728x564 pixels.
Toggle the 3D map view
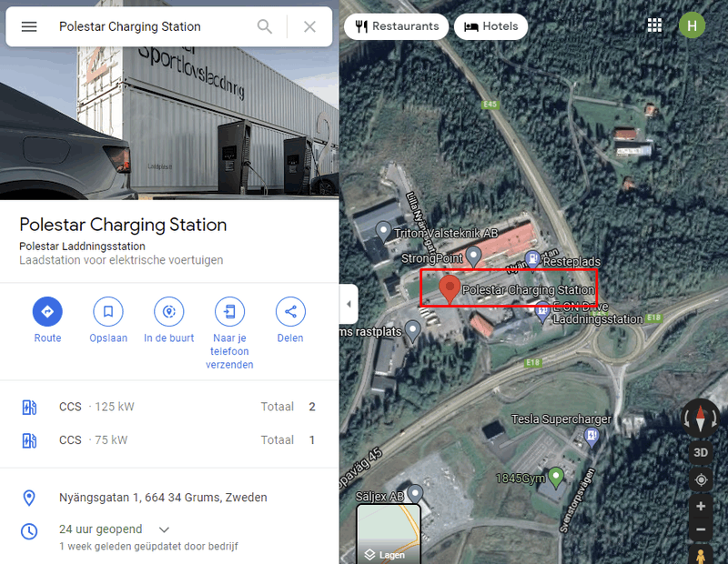[701, 452]
